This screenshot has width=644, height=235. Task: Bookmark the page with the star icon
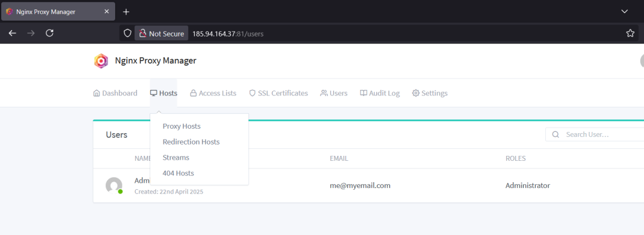630,33
